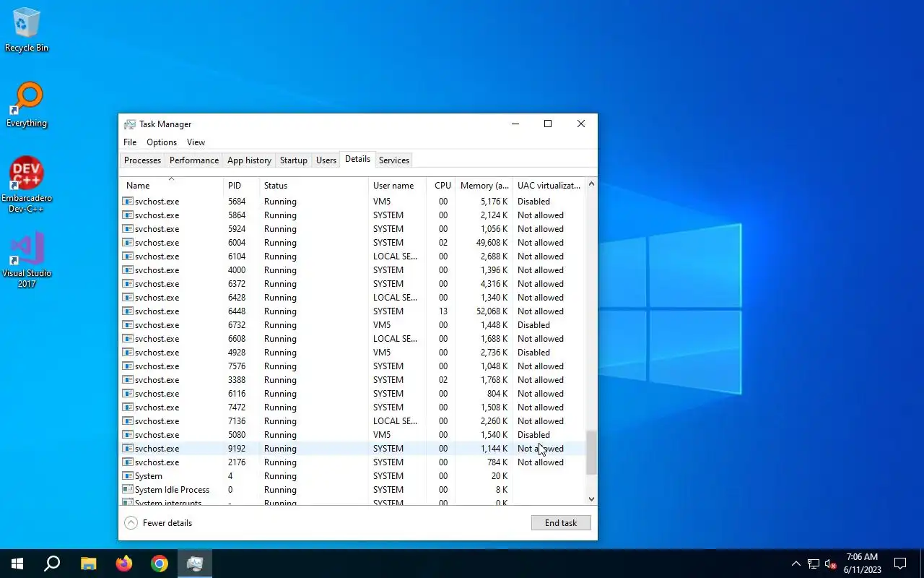Click the System Idle Process icon
This screenshot has height=578, width=924.
(128, 490)
